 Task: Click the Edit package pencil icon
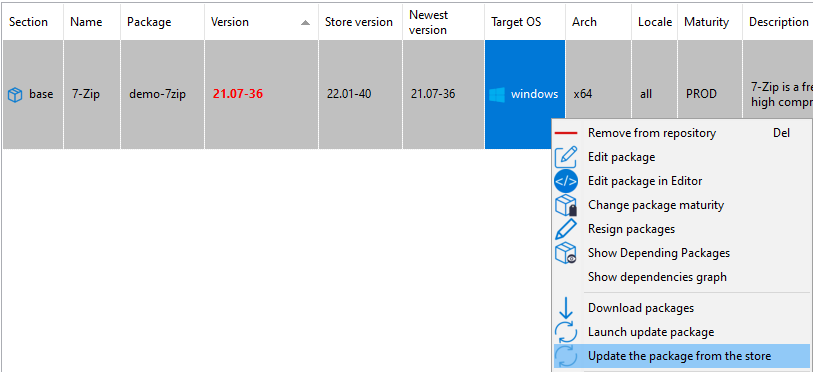tap(566, 157)
